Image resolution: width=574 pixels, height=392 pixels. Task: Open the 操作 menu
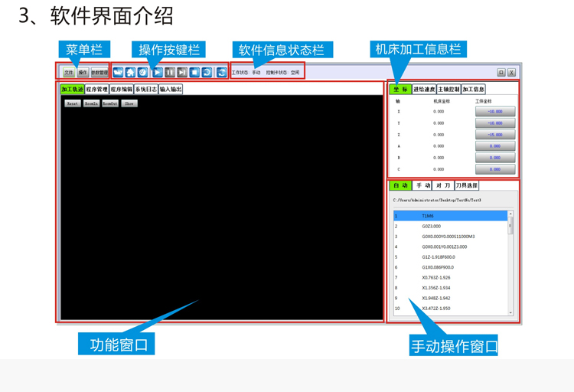(x=83, y=73)
